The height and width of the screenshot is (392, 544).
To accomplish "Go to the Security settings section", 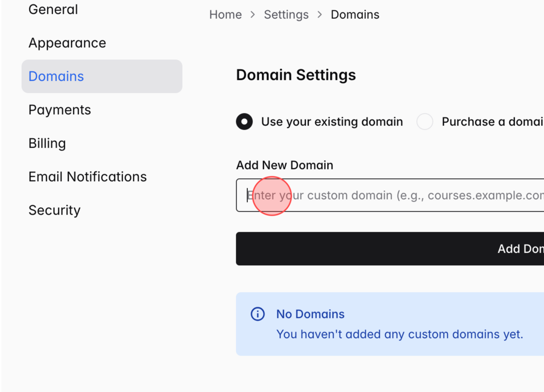I will pyautogui.click(x=54, y=210).
